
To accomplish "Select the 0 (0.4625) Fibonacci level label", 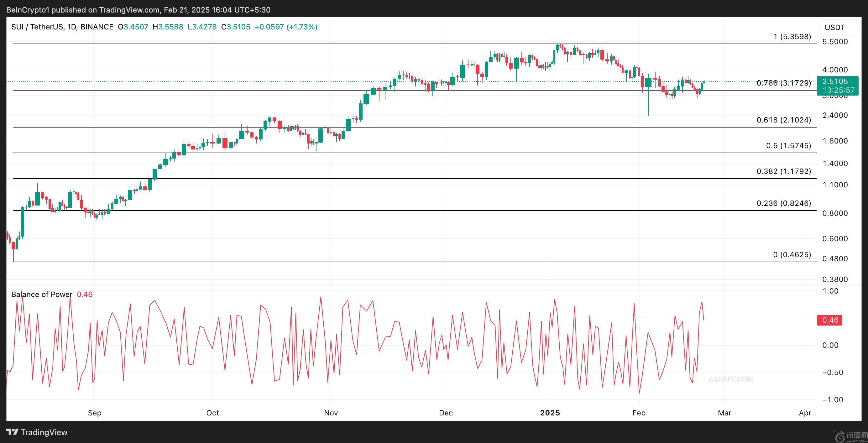I will (792, 255).
